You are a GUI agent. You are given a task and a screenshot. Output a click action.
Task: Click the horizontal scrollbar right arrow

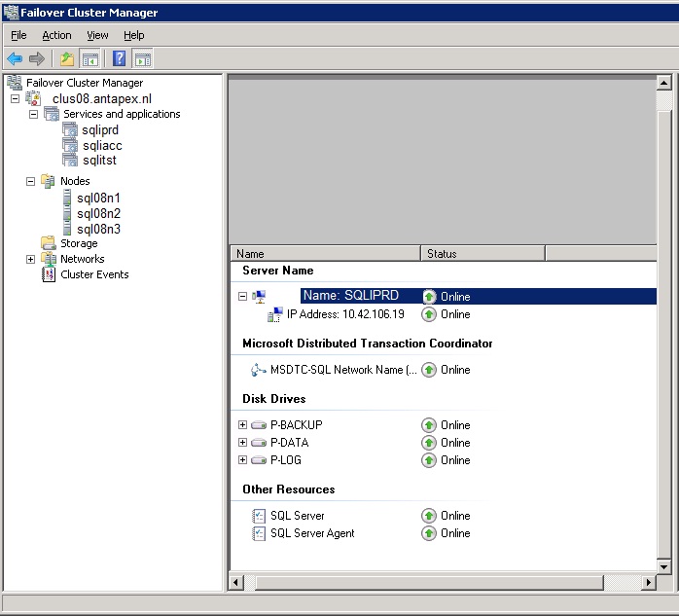point(648,582)
